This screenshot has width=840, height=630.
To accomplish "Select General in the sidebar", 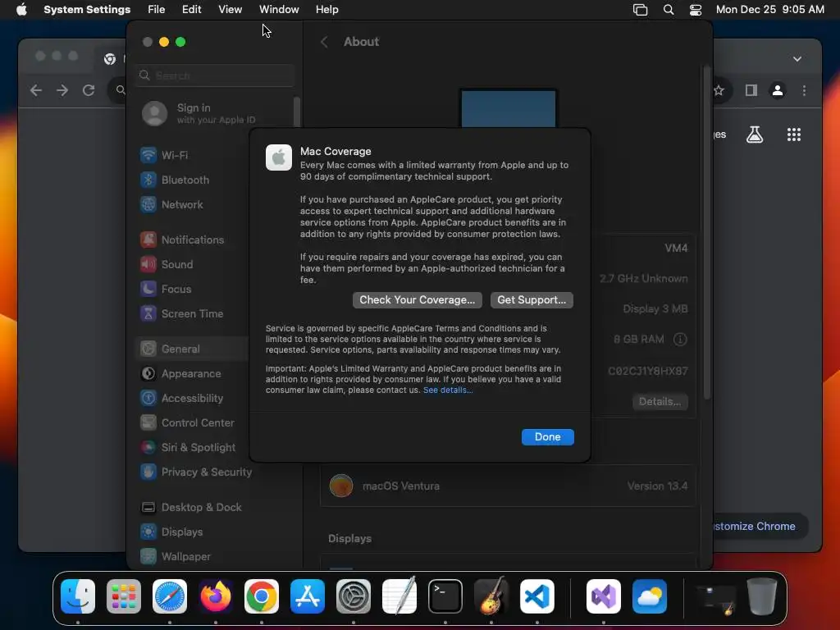I will [192, 349].
